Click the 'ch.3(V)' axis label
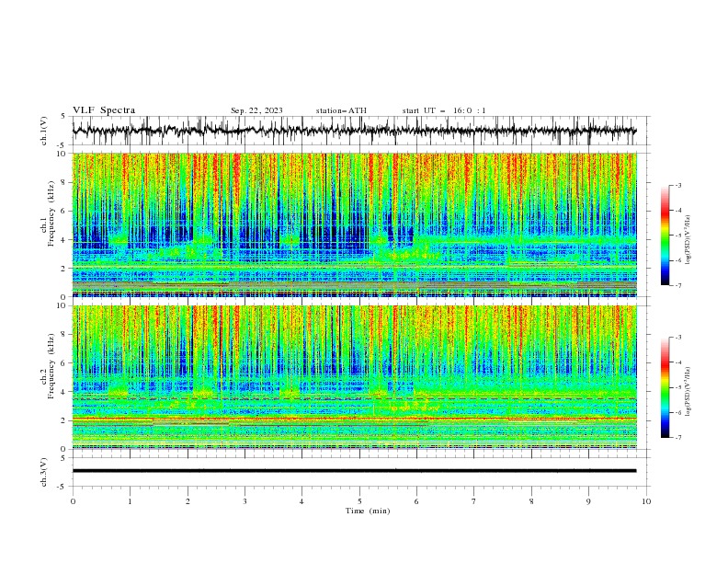Image resolution: width=728 pixels, height=563 pixels. pos(44,472)
